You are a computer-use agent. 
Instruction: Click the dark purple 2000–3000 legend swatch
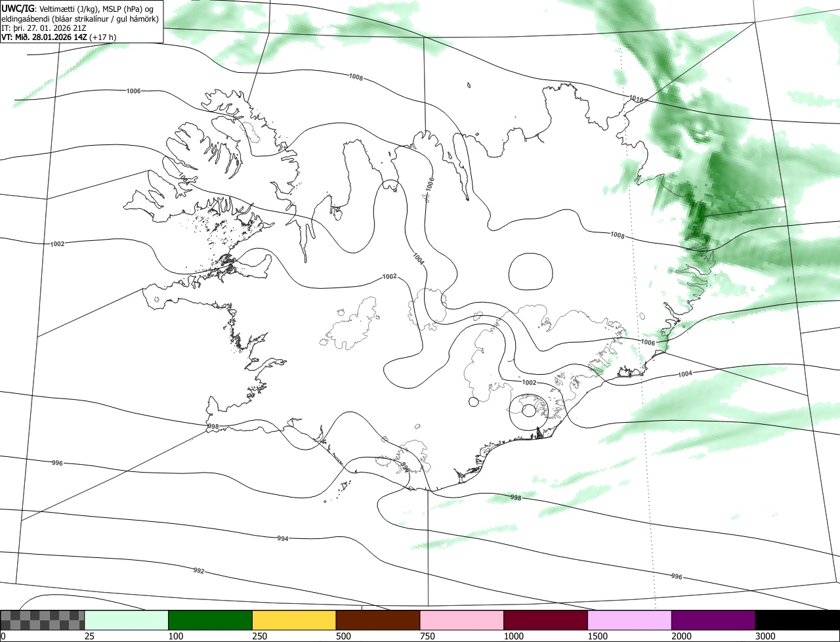click(713, 620)
